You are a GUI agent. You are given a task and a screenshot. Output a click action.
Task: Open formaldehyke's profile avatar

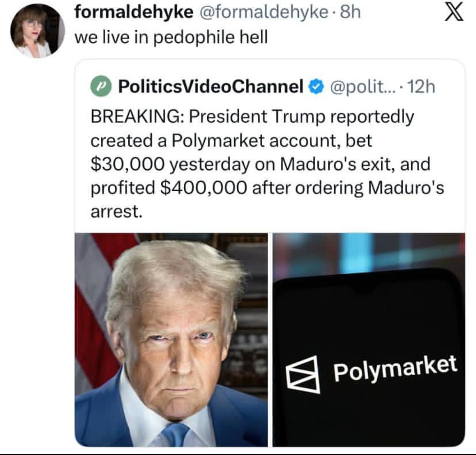tap(37, 31)
